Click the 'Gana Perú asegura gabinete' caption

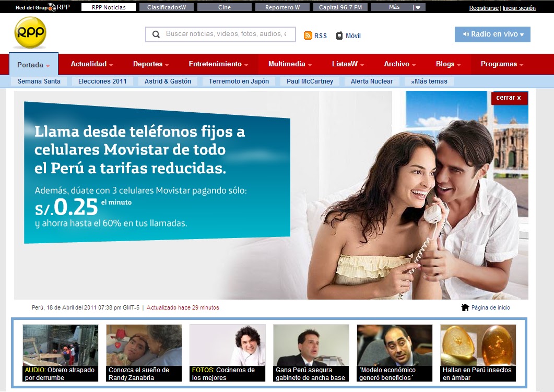(311, 374)
